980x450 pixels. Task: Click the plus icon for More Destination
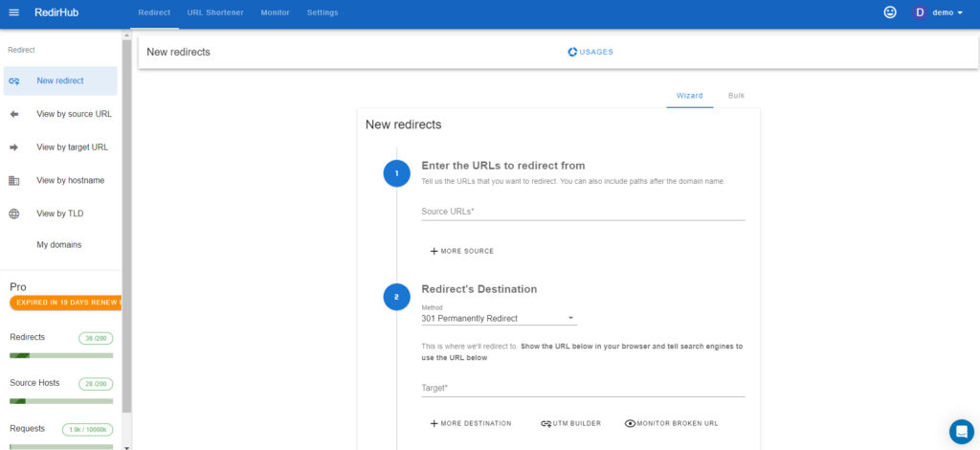coord(434,424)
